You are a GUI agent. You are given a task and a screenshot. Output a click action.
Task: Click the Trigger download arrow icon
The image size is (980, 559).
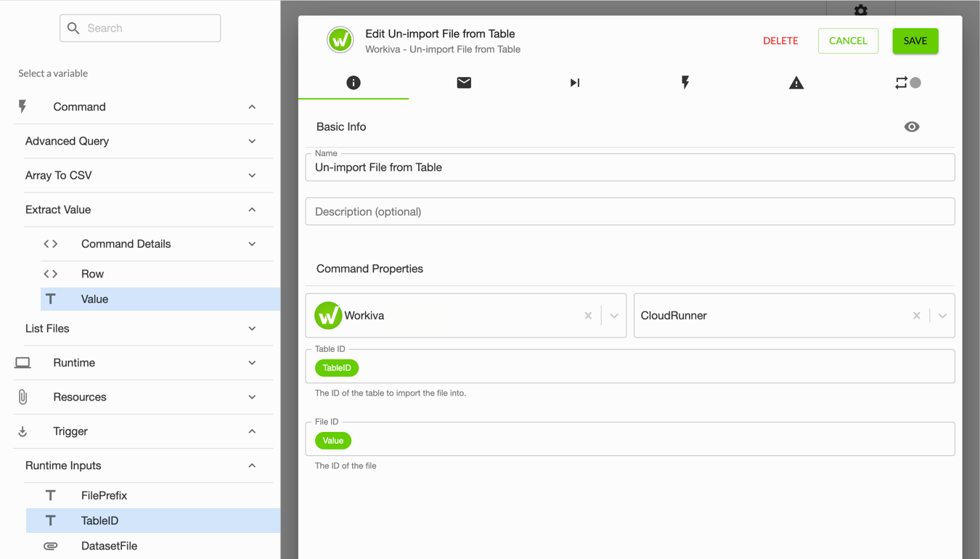click(x=23, y=431)
